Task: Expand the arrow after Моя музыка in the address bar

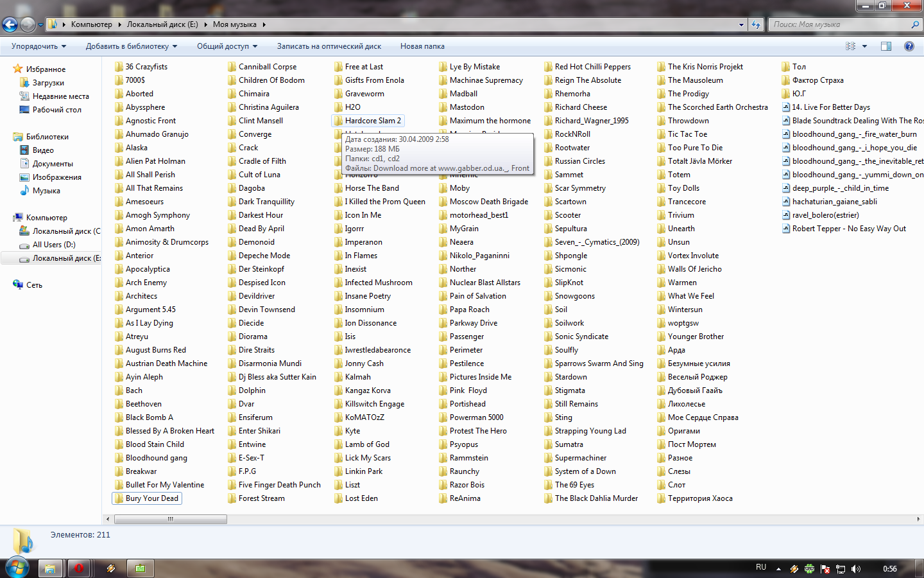Action: (x=264, y=24)
